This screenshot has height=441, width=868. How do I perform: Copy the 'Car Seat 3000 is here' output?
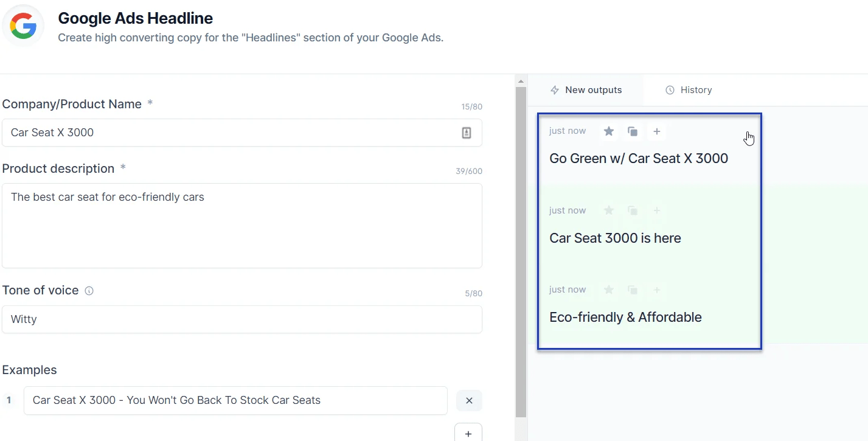click(633, 210)
